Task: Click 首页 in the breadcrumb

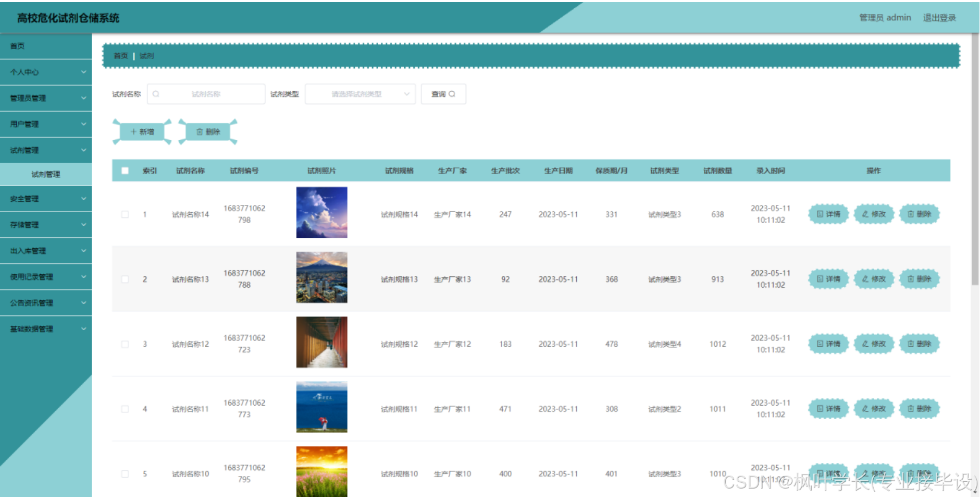Action: 120,56
